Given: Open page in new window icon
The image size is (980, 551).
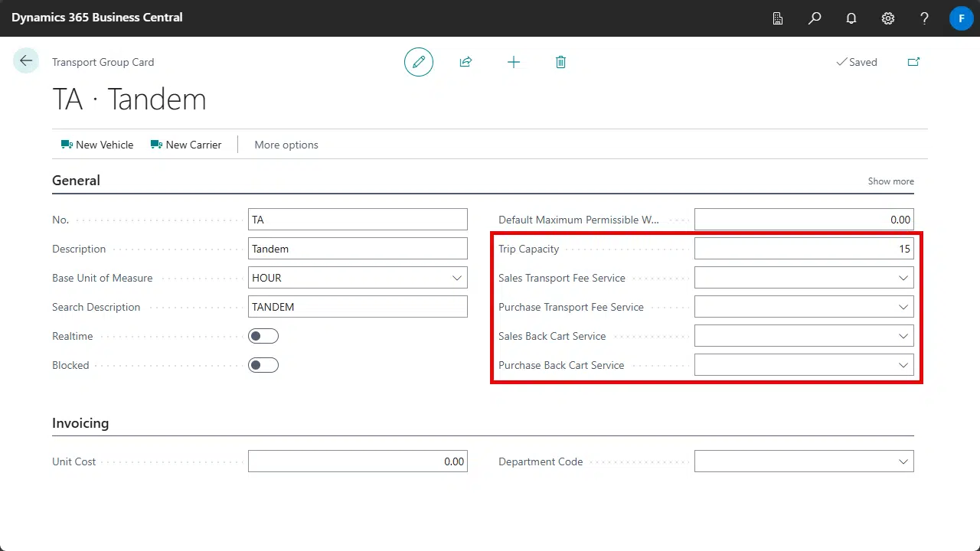Looking at the screenshot, I should (913, 62).
